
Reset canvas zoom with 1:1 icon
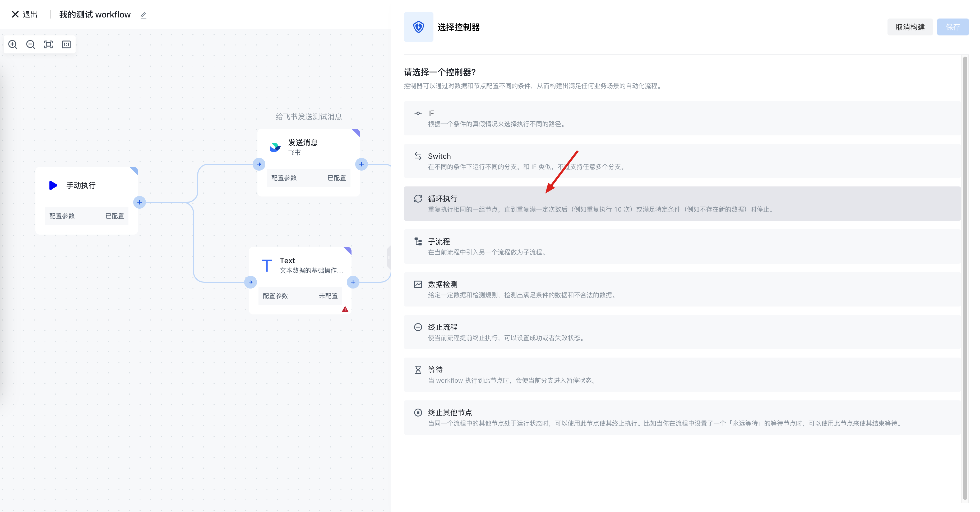click(x=66, y=44)
